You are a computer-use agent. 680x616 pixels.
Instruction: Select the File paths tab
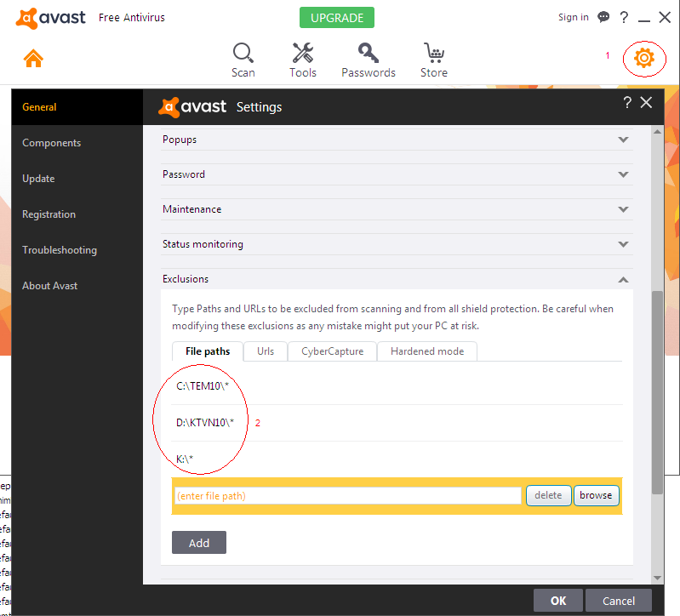208,351
